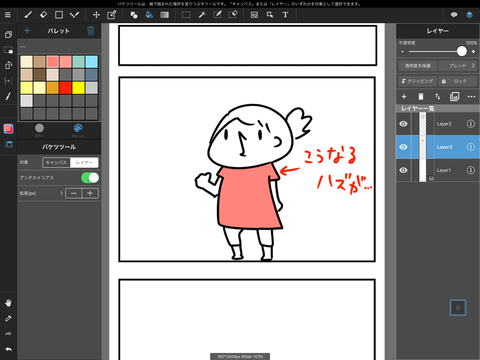Screen dimensions: 480x360
Task: Open the blend mode chevron menu
Action: pyautogui.click(x=473, y=66)
